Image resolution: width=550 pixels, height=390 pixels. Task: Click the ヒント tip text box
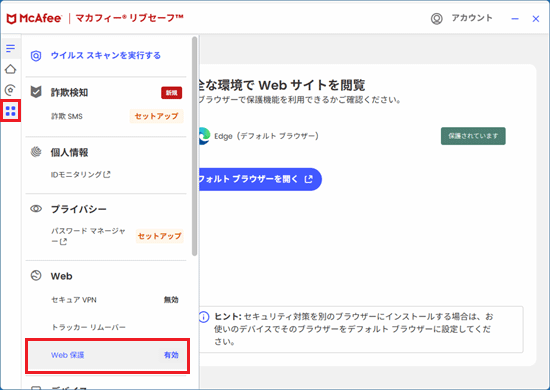click(361, 329)
